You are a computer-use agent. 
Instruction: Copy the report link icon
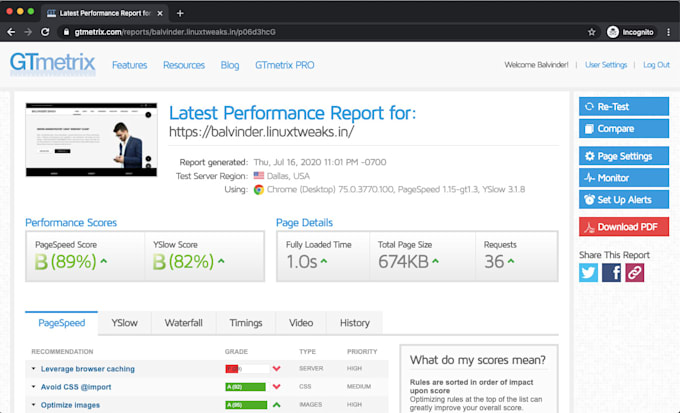click(x=634, y=273)
